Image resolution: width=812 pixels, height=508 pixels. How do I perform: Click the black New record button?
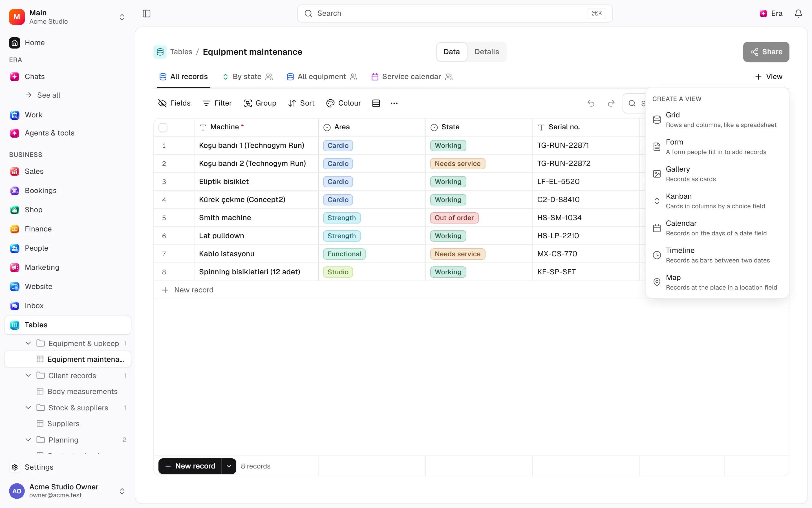coord(190,466)
